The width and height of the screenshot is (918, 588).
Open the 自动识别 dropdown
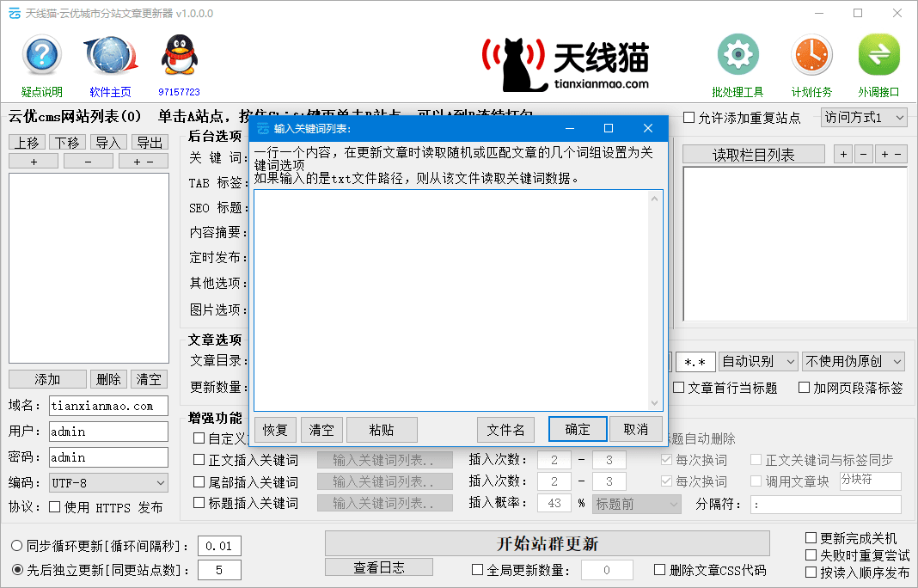758,361
